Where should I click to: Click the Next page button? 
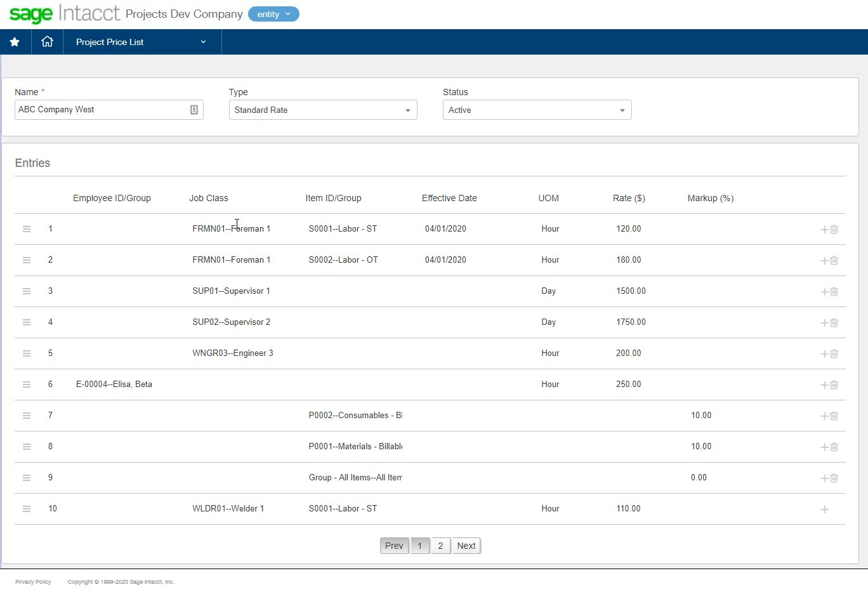pos(466,546)
